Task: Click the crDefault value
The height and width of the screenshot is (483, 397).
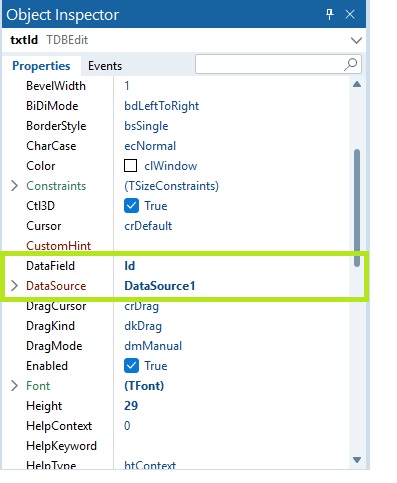Action: [x=148, y=226]
